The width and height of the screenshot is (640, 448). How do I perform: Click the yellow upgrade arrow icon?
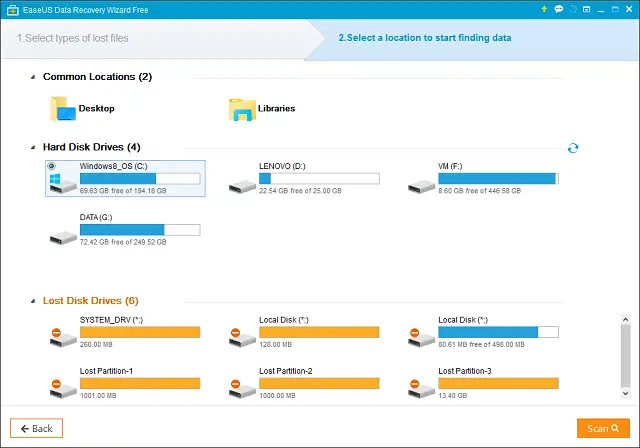coord(544,9)
